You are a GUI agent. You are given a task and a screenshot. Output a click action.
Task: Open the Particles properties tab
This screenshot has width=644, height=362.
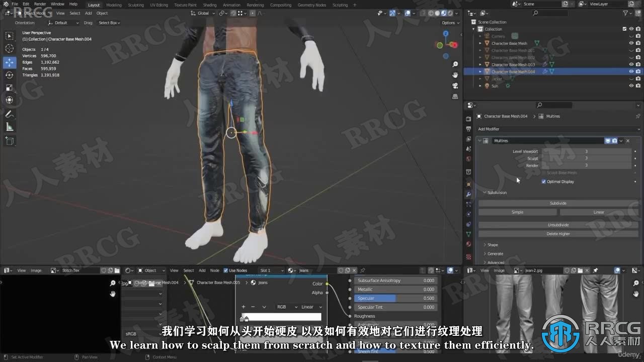[x=468, y=204]
